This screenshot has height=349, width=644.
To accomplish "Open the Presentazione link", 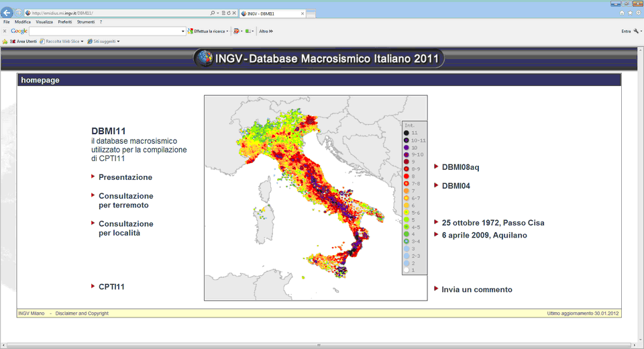I will pyautogui.click(x=125, y=177).
